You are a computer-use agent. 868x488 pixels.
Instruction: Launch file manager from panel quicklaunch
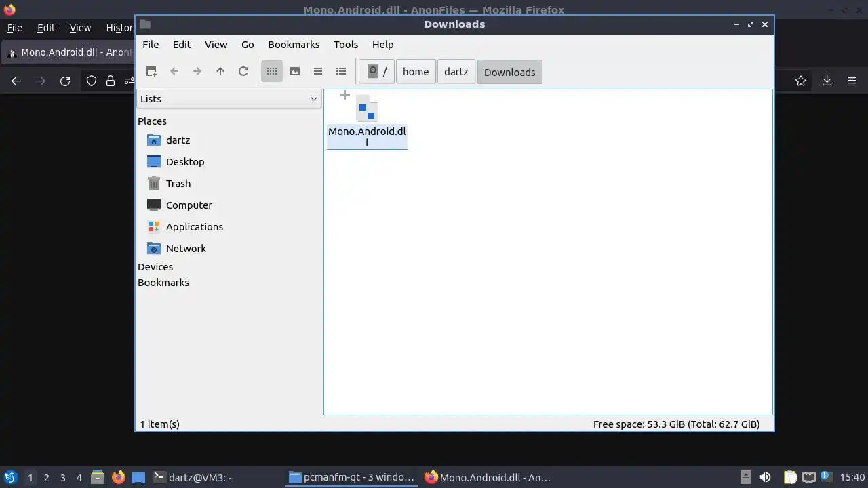98,477
